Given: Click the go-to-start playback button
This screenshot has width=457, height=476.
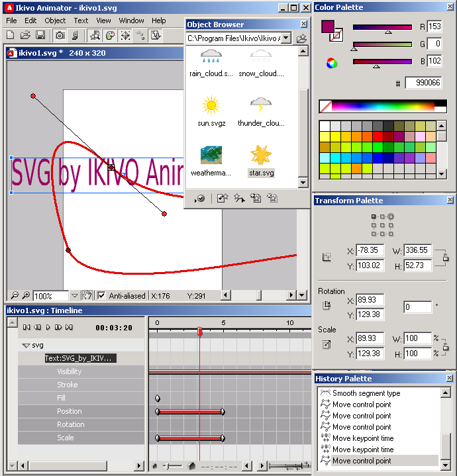Looking at the screenshot, I should 26,327.
